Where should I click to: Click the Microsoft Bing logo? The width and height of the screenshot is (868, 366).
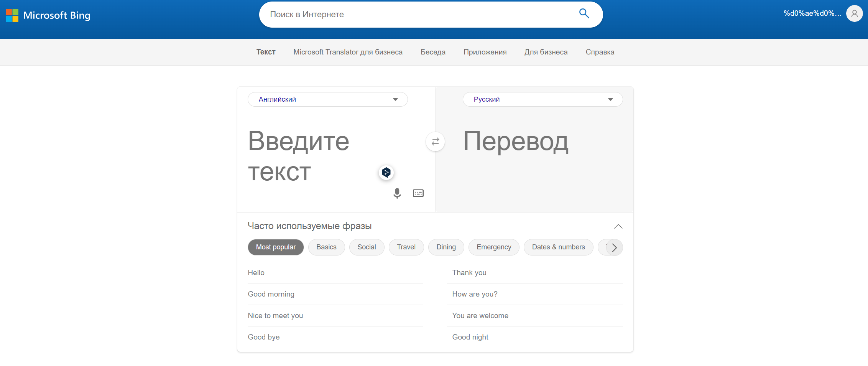(48, 15)
